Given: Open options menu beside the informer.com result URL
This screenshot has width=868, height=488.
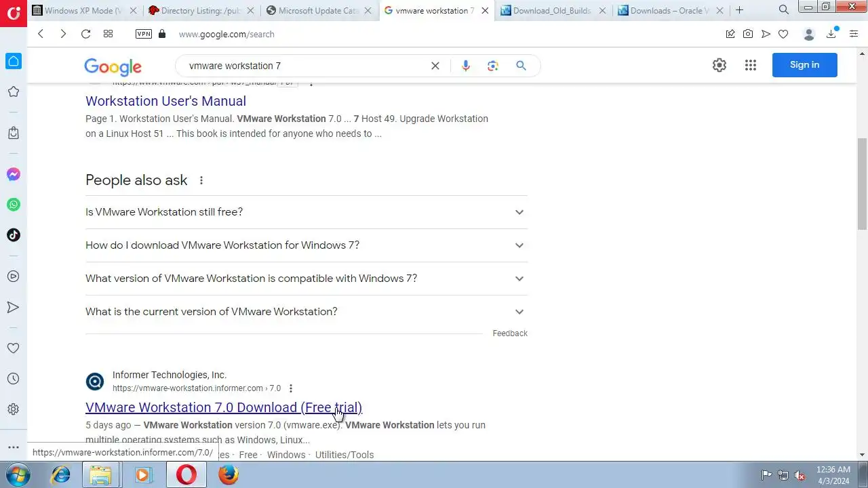Looking at the screenshot, I should pos(291,388).
